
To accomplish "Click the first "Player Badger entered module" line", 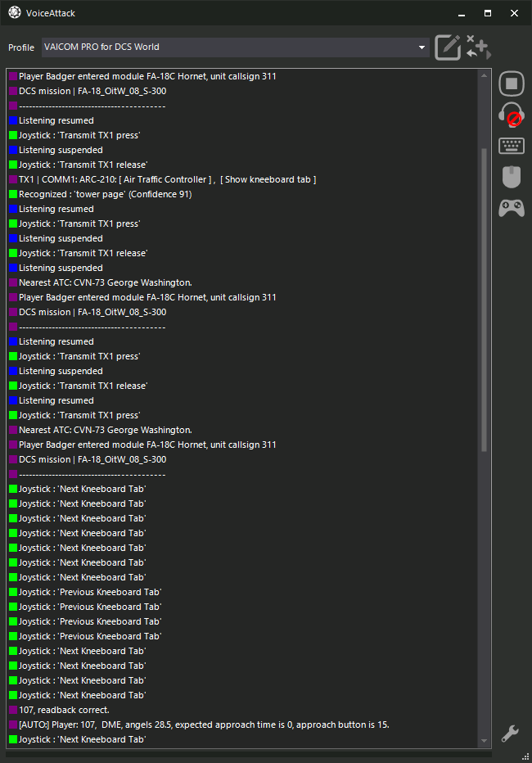I will (142, 76).
